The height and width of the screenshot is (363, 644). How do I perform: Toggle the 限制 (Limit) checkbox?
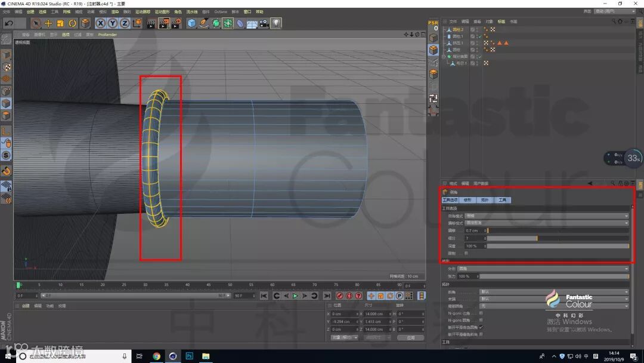466,253
